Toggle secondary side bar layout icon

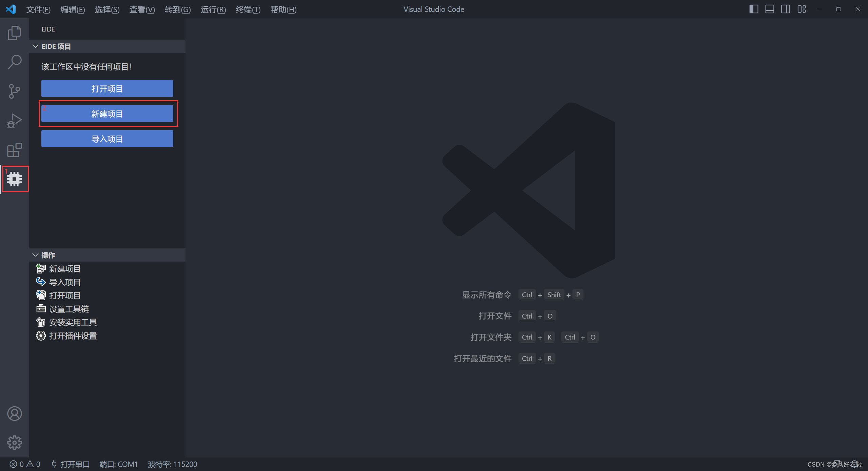(786, 9)
